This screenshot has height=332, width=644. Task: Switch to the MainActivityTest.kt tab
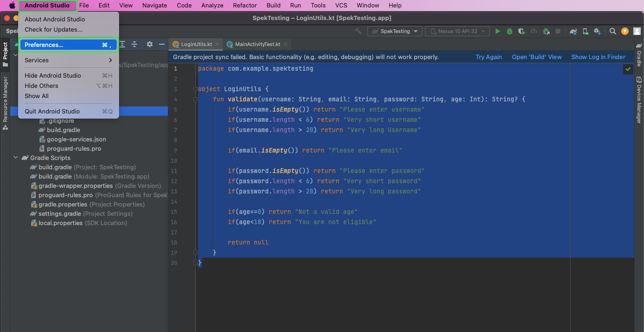point(258,44)
